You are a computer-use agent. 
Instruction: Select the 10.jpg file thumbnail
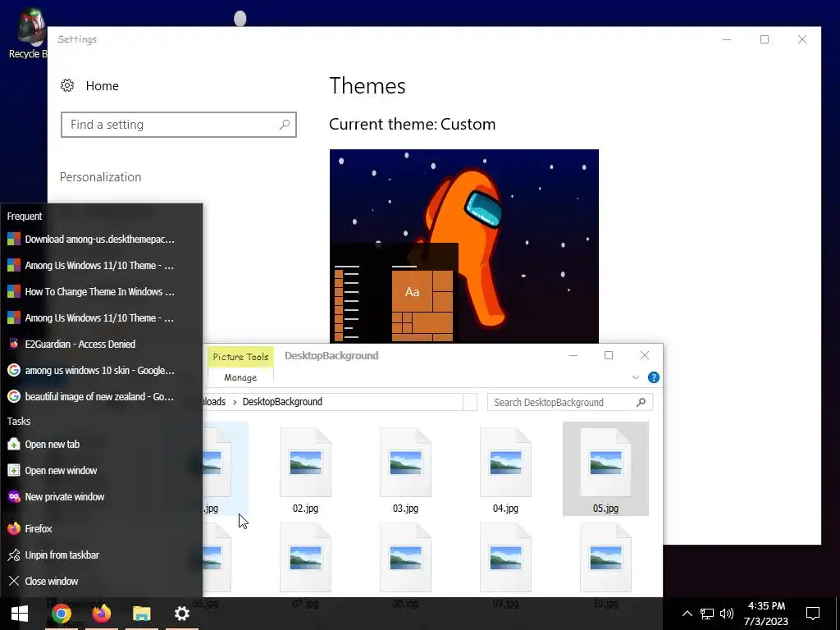[x=605, y=558]
